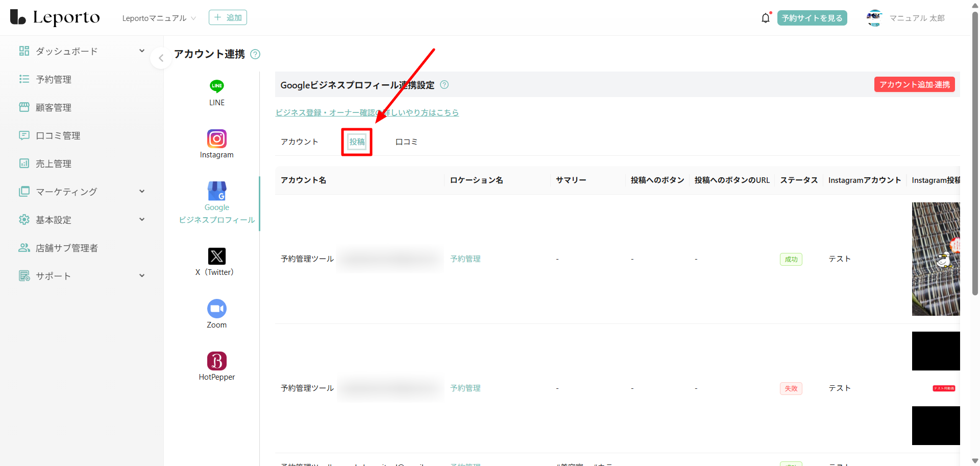Open the ビジネス登録・オーナー確認 help link
The width and height of the screenshot is (980, 466).
(x=367, y=113)
